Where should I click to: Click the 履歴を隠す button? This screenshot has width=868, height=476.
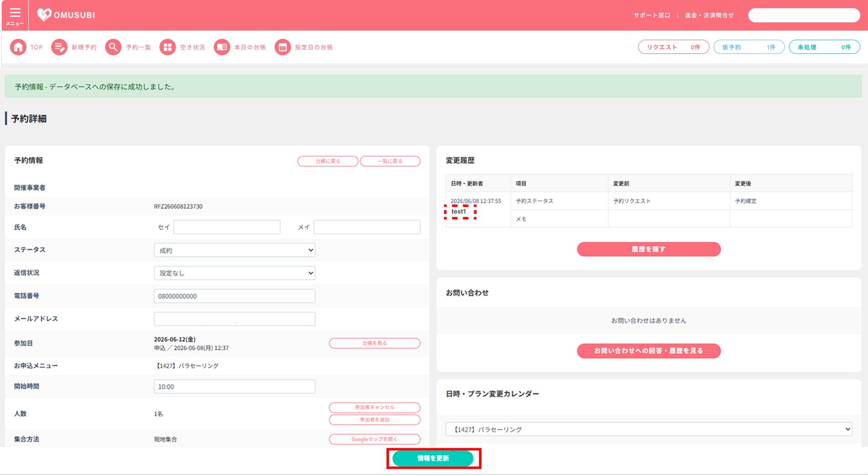[x=649, y=249]
